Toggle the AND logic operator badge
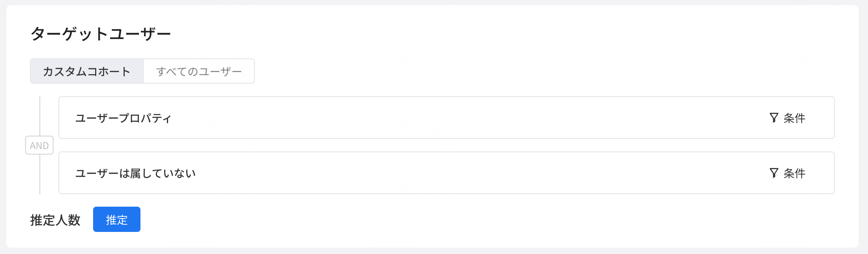This screenshot has height=254, width=868. pyautogui.click(x=39, y=145)
